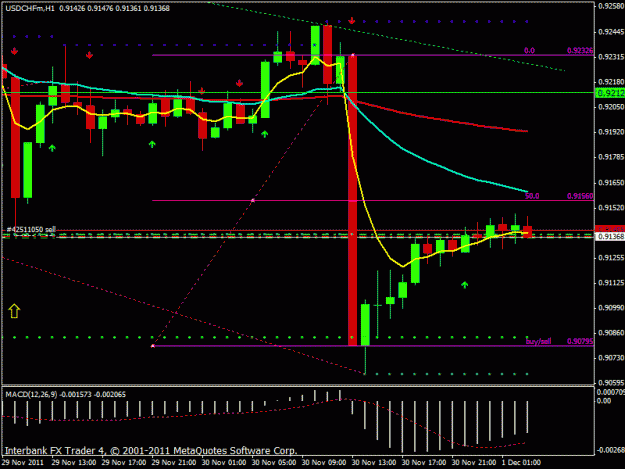Click the white current price tag 0.91368
This screenshot has height=469, width=625.
(x=610, y=237)
